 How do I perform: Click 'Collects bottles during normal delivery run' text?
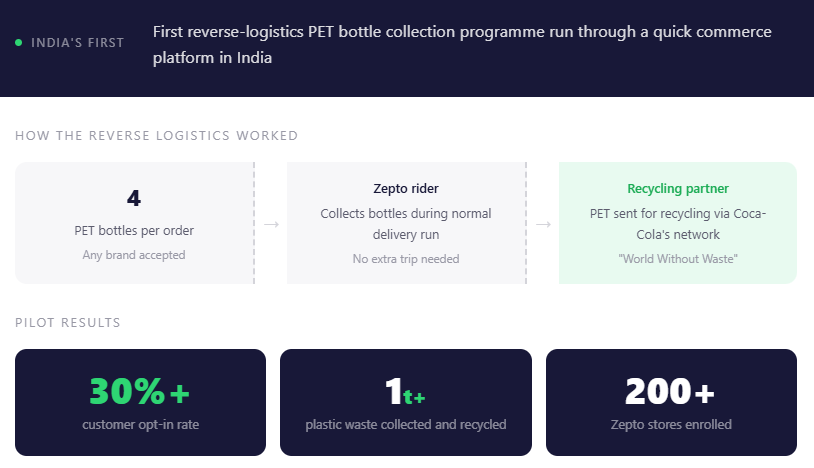406,224
